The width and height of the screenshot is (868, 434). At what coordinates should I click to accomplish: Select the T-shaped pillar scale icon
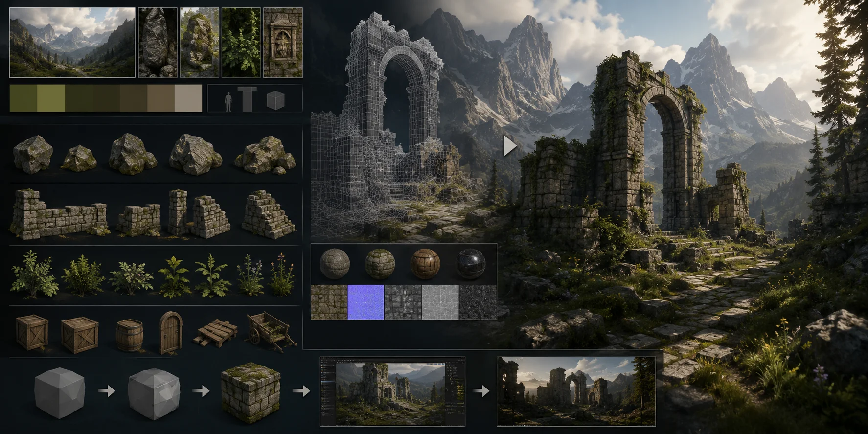coord(247,99)
